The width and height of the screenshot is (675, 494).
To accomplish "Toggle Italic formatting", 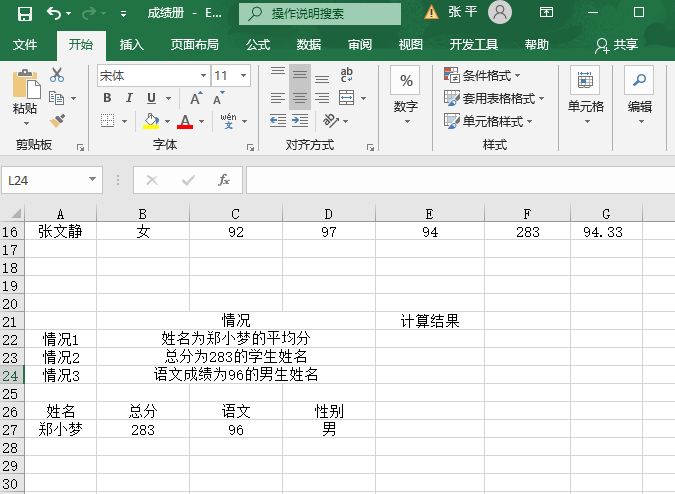I will tap(129, 98).
